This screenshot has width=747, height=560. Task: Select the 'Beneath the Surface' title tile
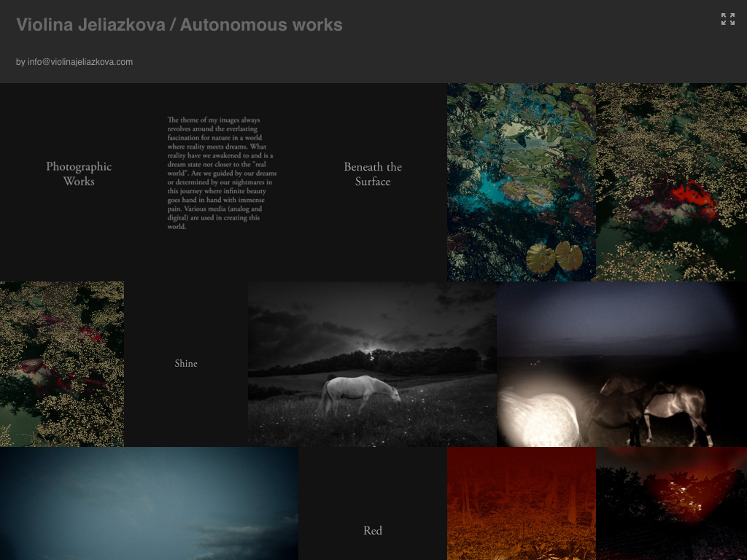pos(373,174)
